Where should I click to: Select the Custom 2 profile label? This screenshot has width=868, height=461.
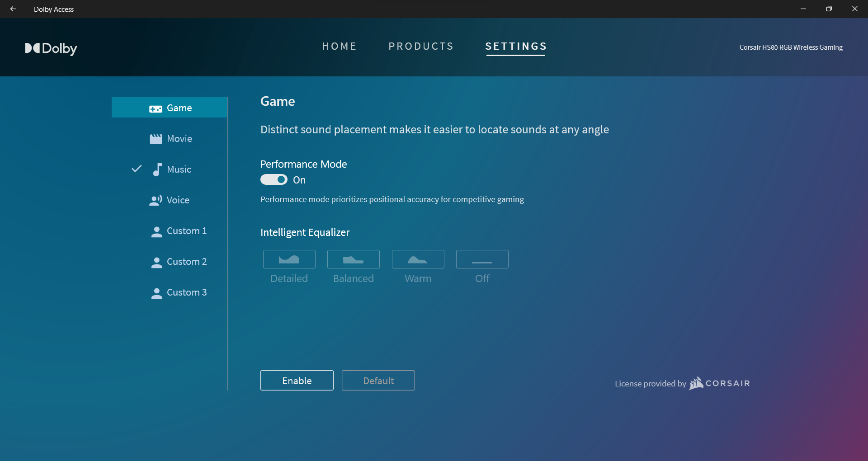pyautogui.click(x=187, y=262)
